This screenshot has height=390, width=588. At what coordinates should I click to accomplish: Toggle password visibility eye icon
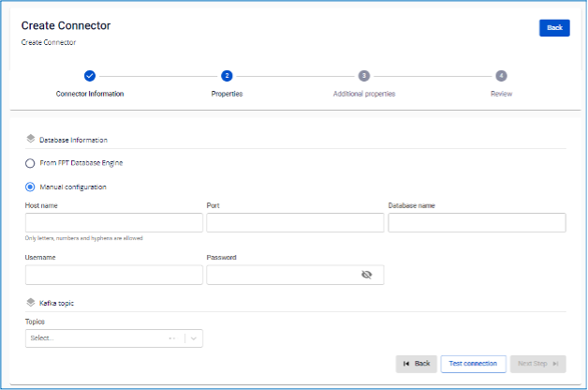click(367, 275)
